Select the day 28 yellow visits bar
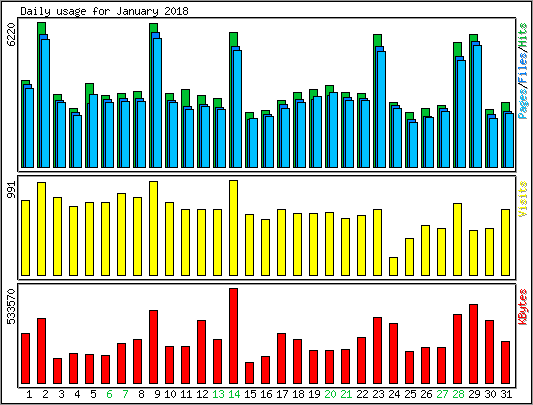 [457, 239]
